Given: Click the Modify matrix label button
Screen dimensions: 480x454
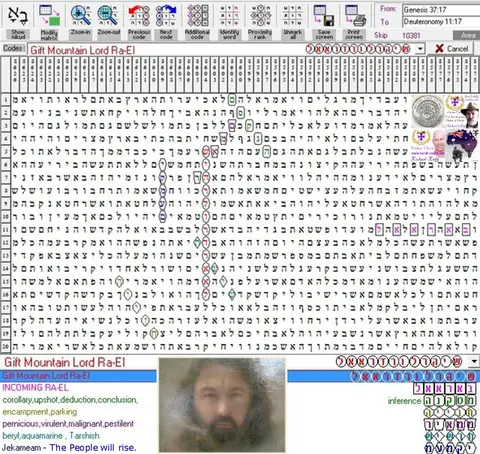Looking at the screenshot, I should pyautogui.click(x=49, y=35).
